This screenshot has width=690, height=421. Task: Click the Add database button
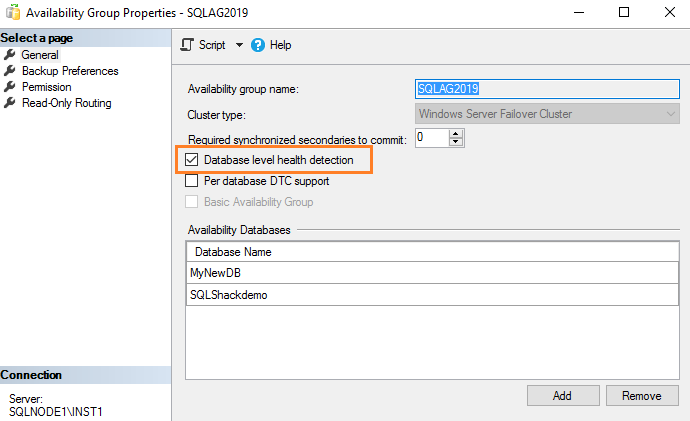pyautogui.click(x=562, y=396)
